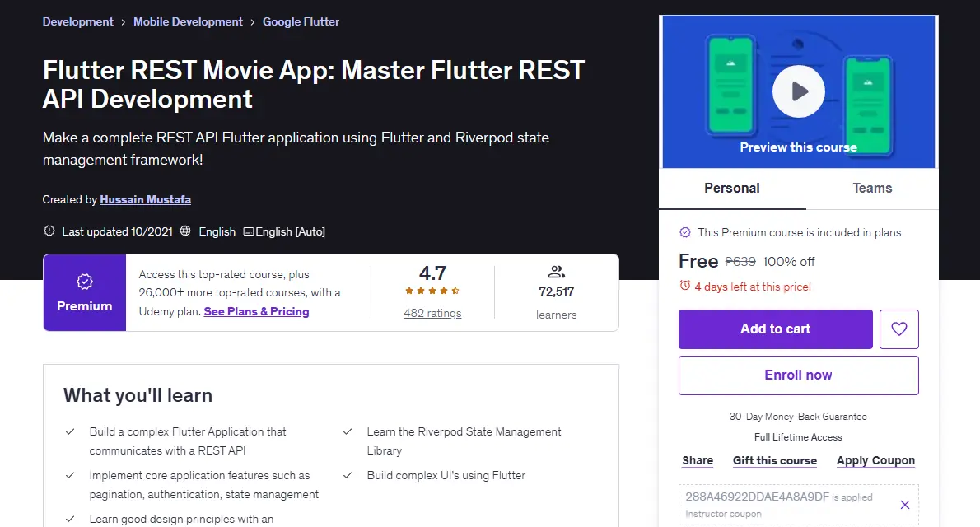Click the learners people icon
The width and height of the screenshot is (980, 527).
click(x=556, y=271)
